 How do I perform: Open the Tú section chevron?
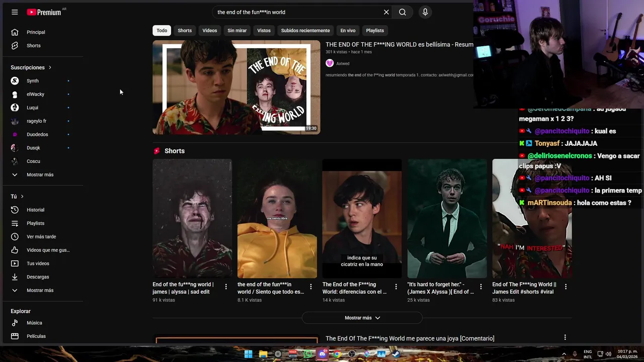[22, 197]
